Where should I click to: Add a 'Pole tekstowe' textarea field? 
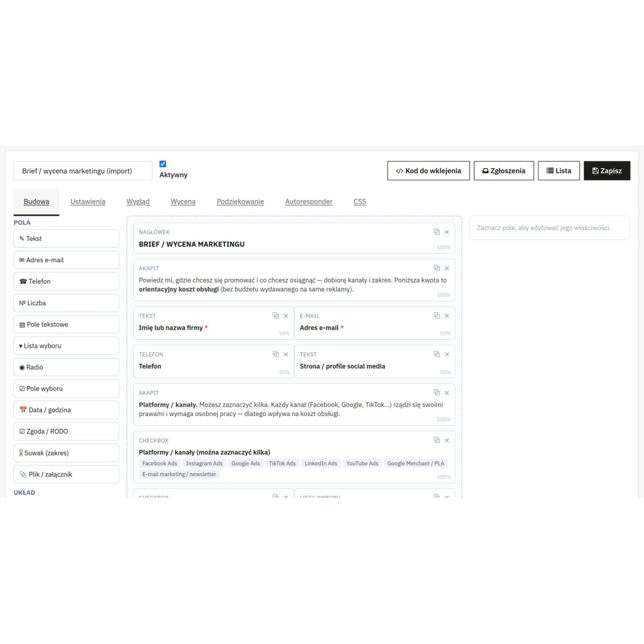click(66, 325)
